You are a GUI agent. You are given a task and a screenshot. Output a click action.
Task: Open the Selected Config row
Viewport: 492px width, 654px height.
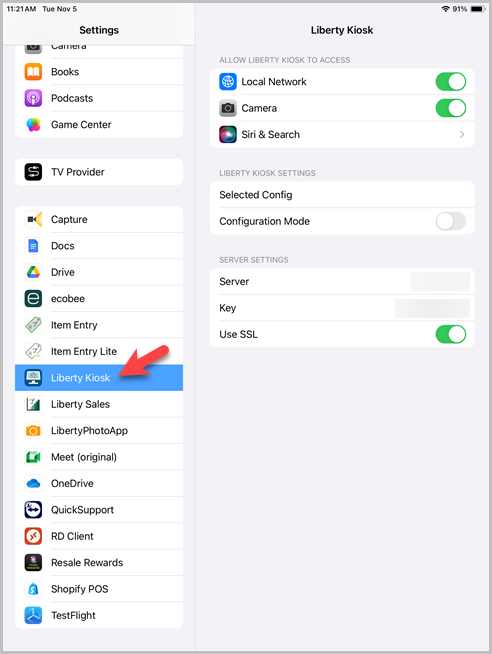point(342,195)
